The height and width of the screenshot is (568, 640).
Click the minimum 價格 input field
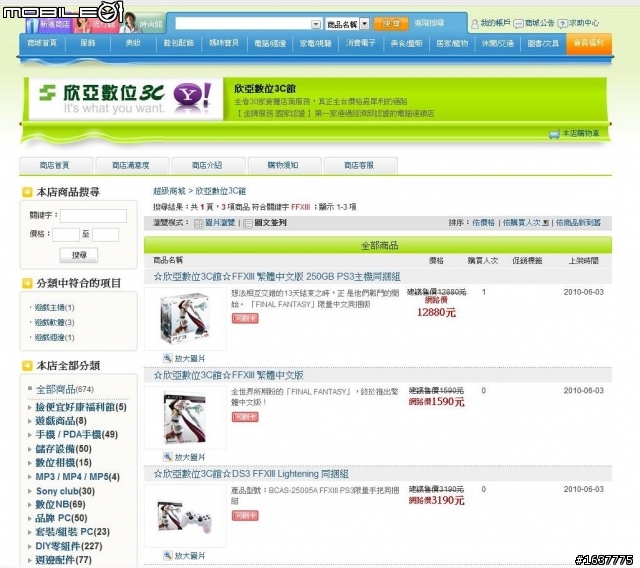coord(66,235)
